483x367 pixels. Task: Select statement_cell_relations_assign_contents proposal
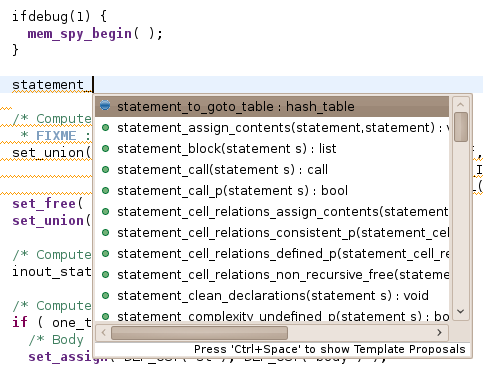272,212
